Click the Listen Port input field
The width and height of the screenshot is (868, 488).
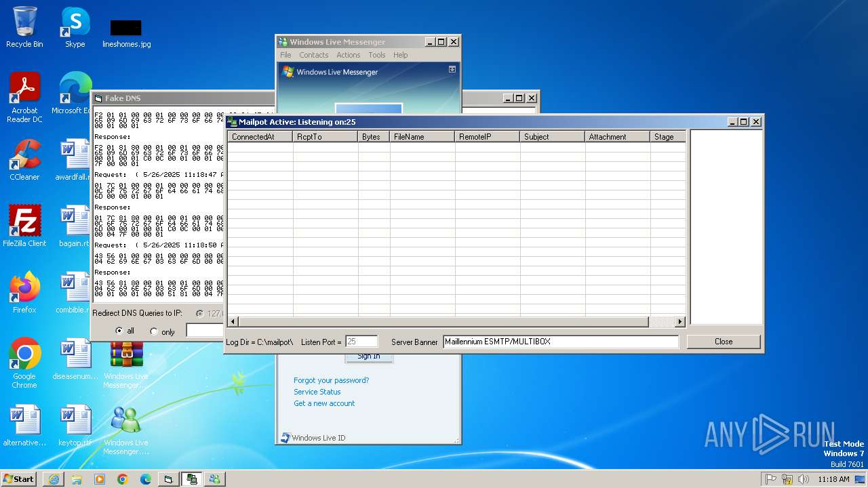pos(361,342)
